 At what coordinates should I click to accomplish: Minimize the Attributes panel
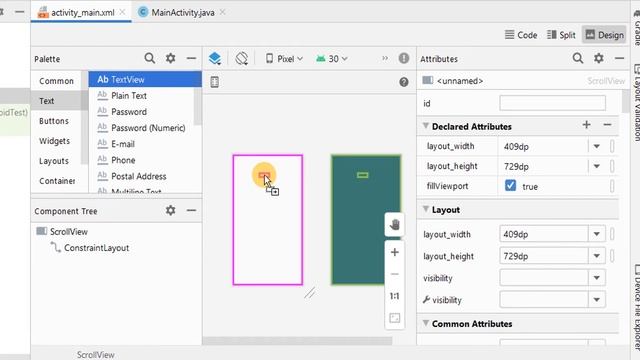[619, 58]
